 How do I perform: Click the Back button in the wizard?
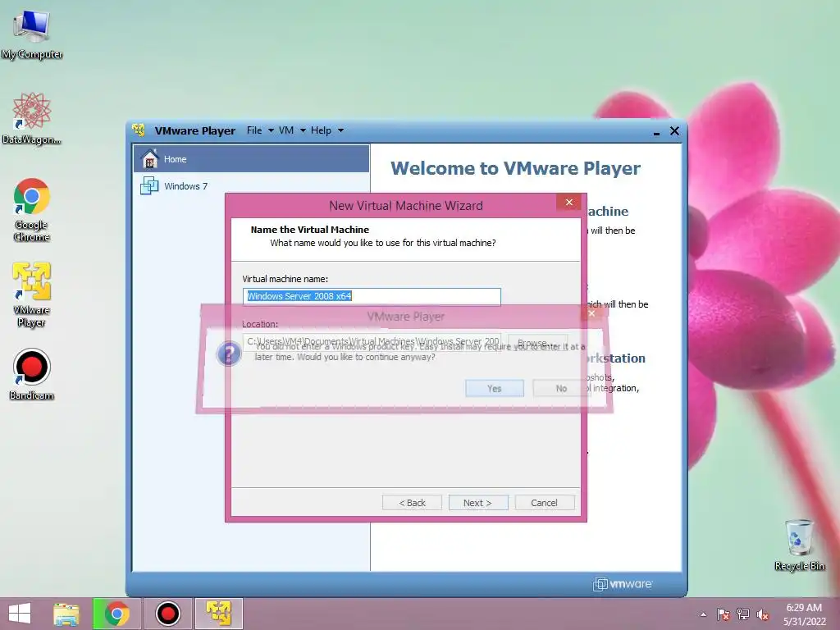tap(412, 503)
